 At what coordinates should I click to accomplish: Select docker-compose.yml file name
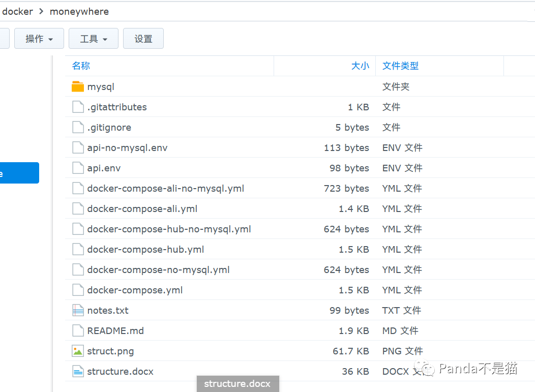pos(135,290)
